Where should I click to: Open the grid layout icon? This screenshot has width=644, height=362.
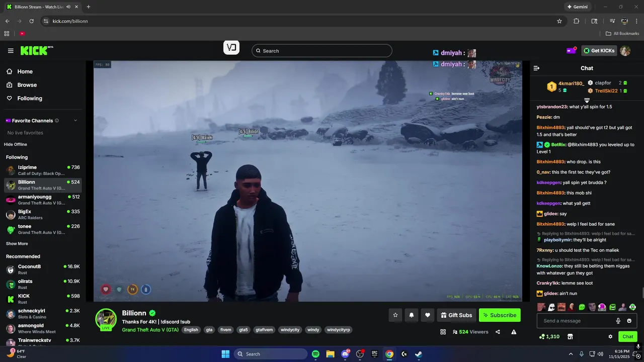point(443,332)
